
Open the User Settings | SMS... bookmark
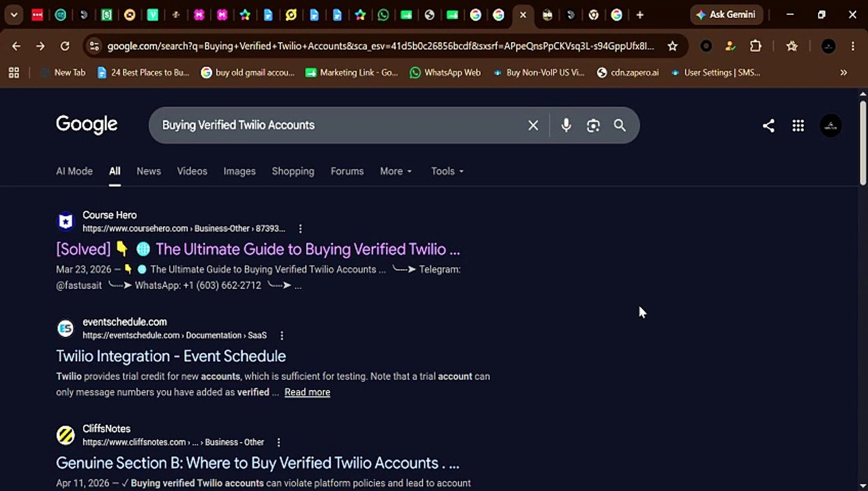[715, 72]
